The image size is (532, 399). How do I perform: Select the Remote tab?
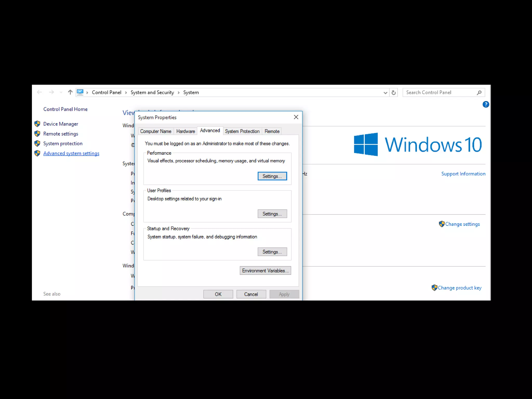(272, 131)
